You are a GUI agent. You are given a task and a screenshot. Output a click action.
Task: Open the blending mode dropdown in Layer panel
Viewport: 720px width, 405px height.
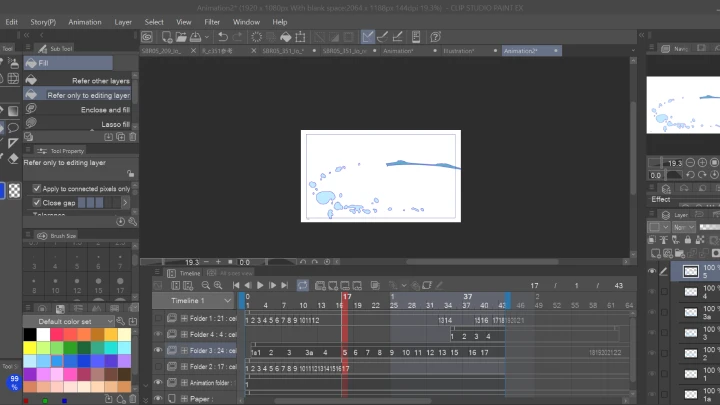coord(684,227)
